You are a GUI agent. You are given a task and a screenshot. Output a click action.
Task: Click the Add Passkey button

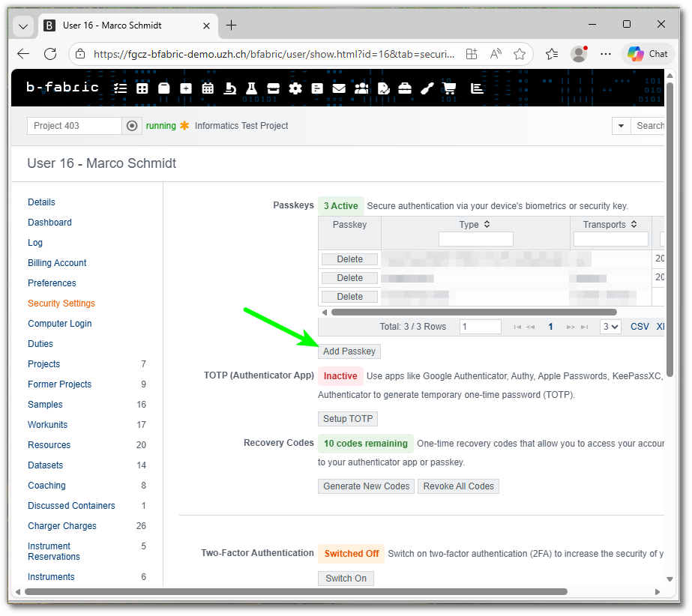(x=349, y=351)
